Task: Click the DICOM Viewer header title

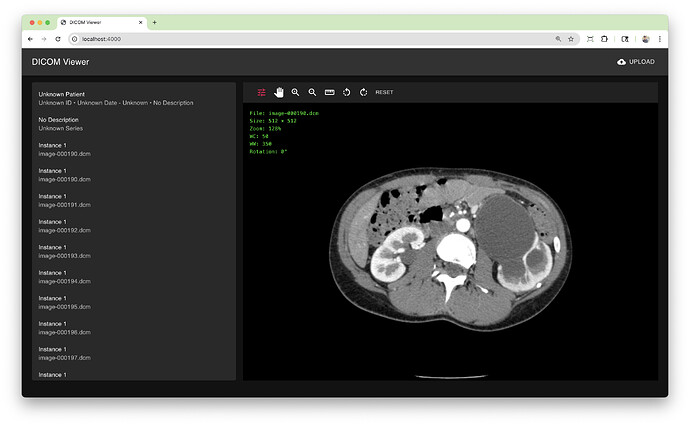Action: pyautogui.click(x=60, y=62)
